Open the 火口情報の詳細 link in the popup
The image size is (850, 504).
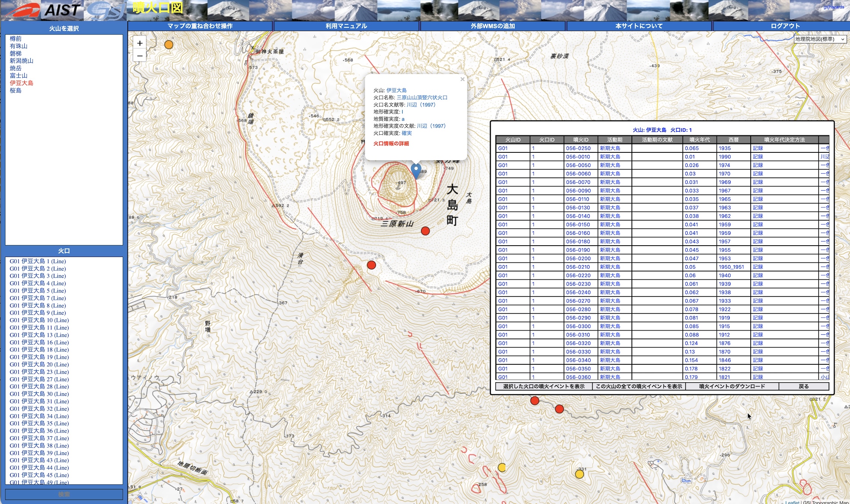pos(391,143)
